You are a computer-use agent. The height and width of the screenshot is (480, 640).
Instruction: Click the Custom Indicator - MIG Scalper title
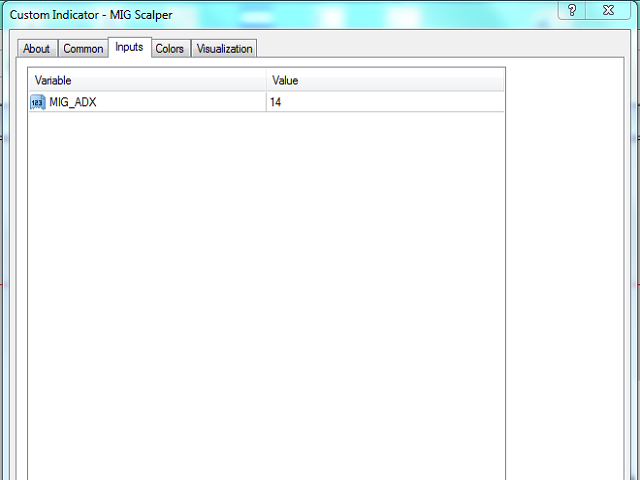point(91,15)
